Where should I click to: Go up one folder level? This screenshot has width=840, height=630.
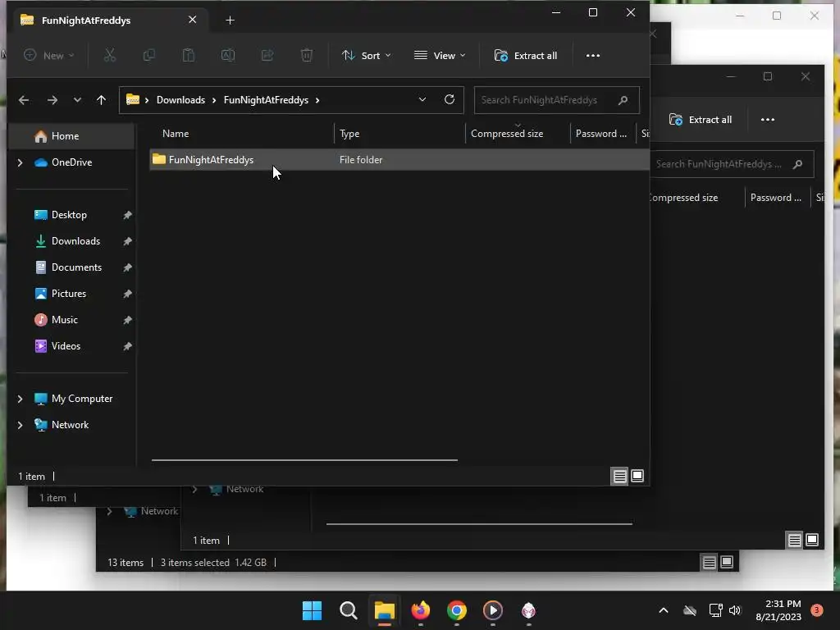point(101,99)
